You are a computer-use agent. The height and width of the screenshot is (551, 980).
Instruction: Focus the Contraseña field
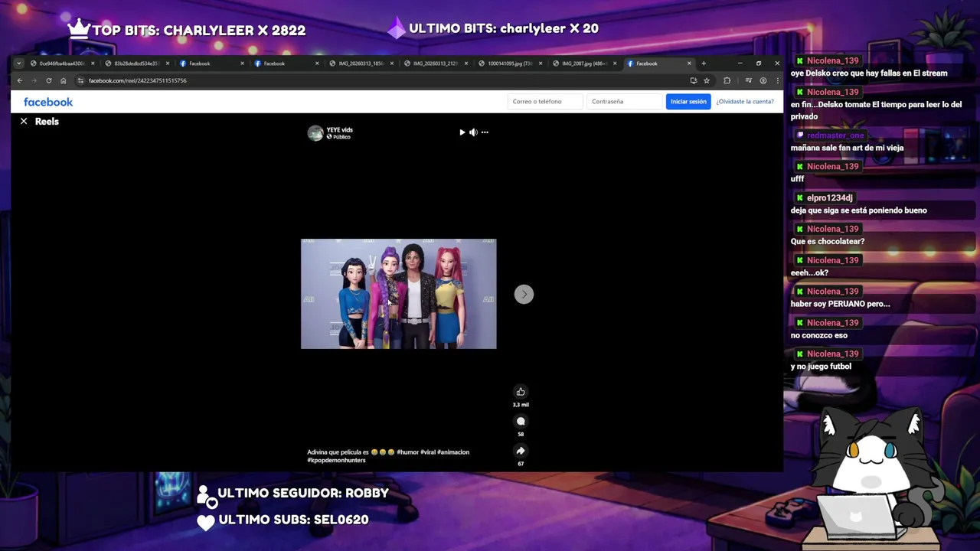pyautogui.click(x=624, y=101)
